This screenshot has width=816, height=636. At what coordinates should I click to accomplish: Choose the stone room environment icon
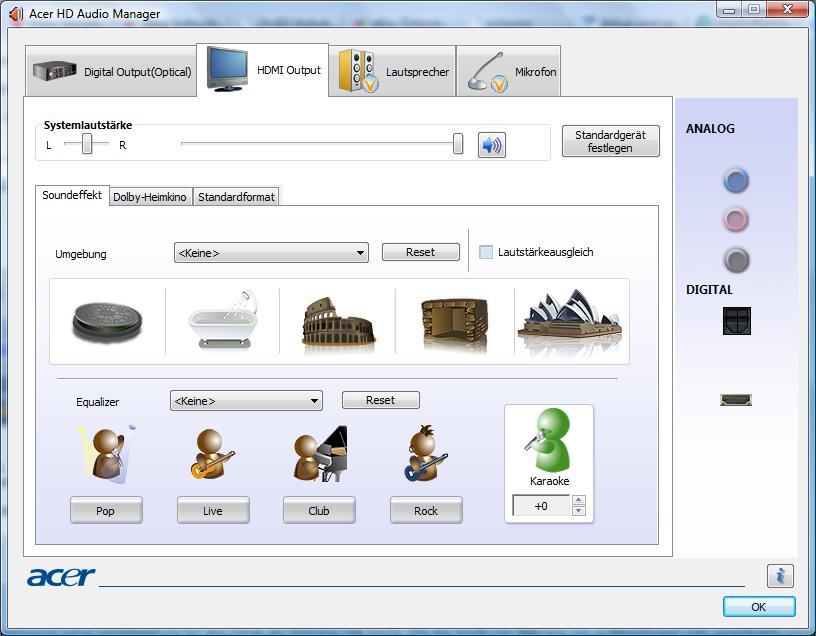tap(454, 324)
